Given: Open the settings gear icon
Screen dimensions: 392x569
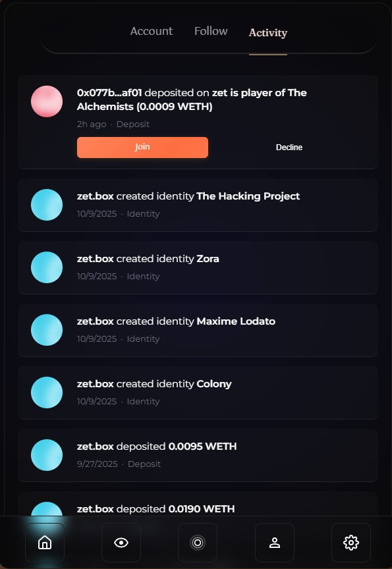Looking at the screenshot, I should point(350,543).
